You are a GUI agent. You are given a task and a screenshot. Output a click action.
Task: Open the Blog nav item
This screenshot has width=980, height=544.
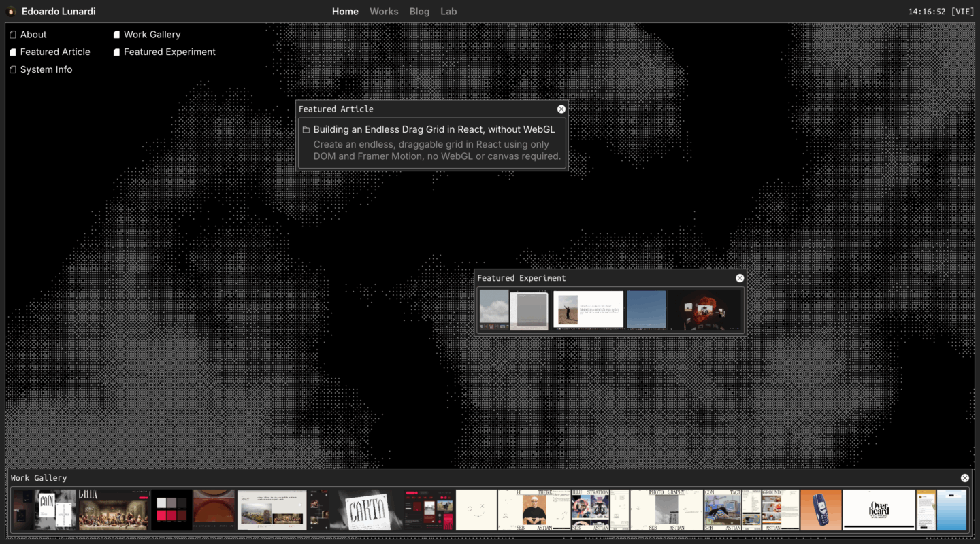point(419,12)
